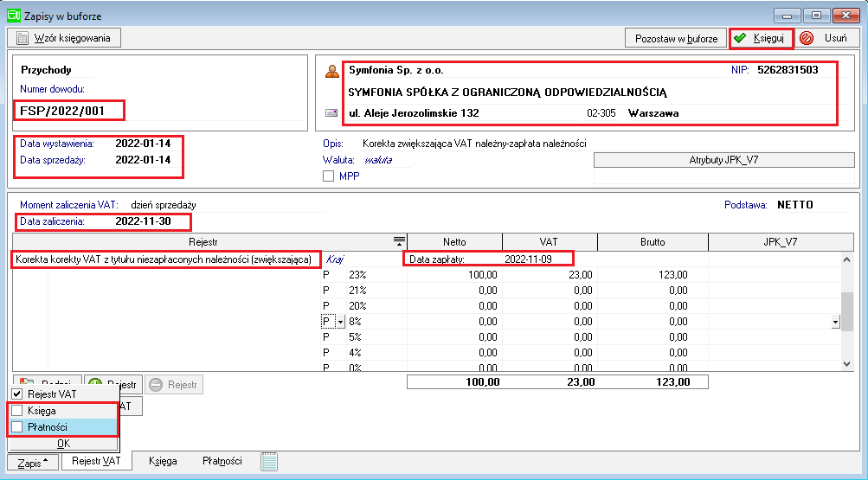Click the Data sprzedaży date 2022-01-14
Viewport: 868px width, 480px height.
143,160
